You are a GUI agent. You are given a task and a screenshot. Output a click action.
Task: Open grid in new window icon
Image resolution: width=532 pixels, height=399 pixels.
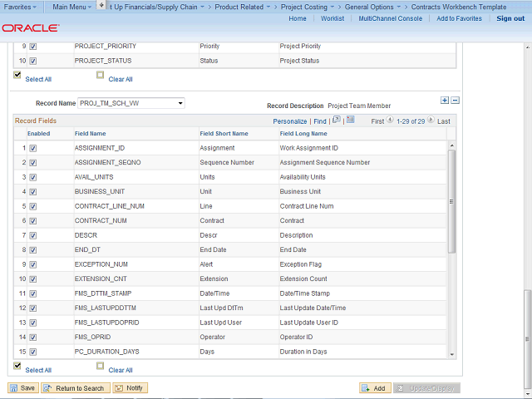(337, 121)
